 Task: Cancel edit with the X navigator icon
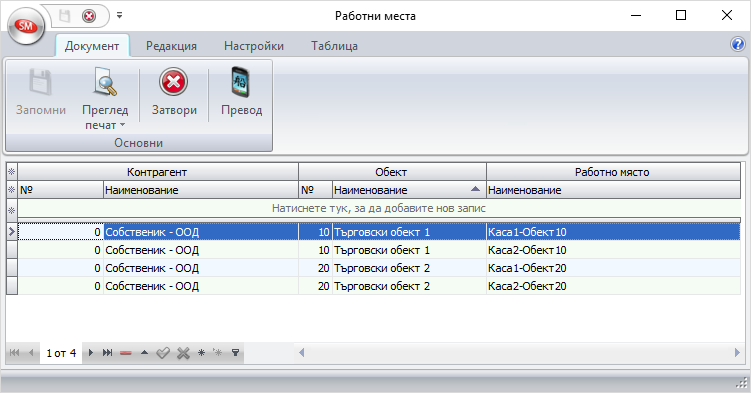(183, 353)
